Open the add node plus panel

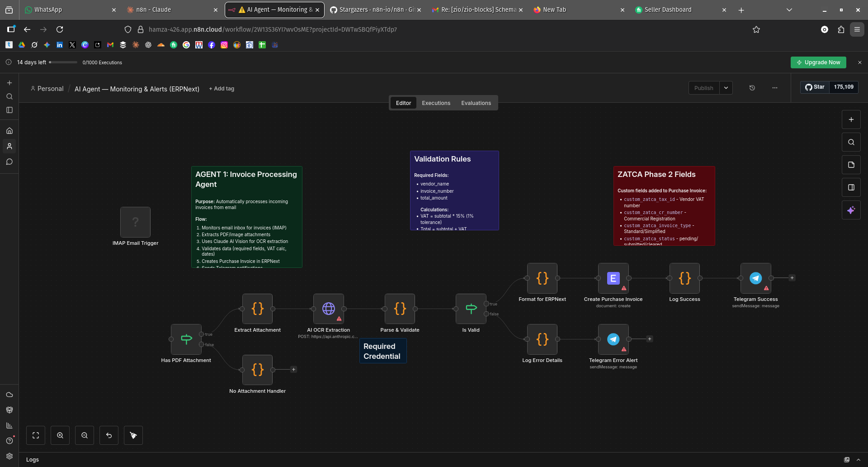pos(851,119)
